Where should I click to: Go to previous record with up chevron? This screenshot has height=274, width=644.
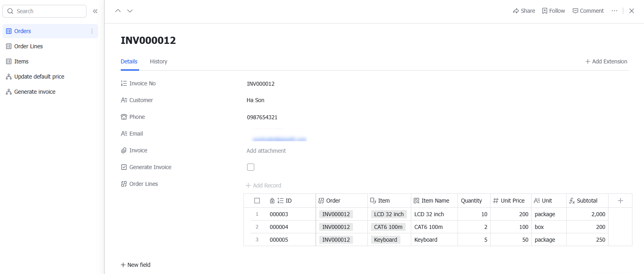pos(118,11)
